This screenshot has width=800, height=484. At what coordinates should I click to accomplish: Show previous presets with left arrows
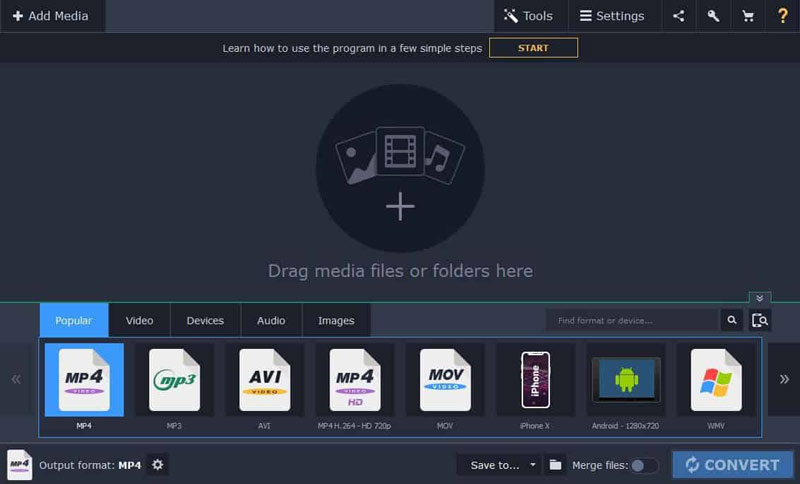pos(16,379)
